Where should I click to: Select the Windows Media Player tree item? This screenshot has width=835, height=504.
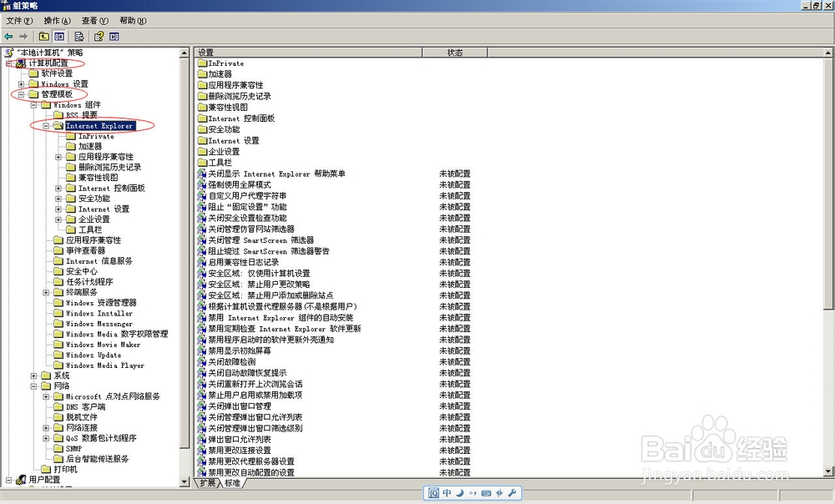[x=105, y=365]
